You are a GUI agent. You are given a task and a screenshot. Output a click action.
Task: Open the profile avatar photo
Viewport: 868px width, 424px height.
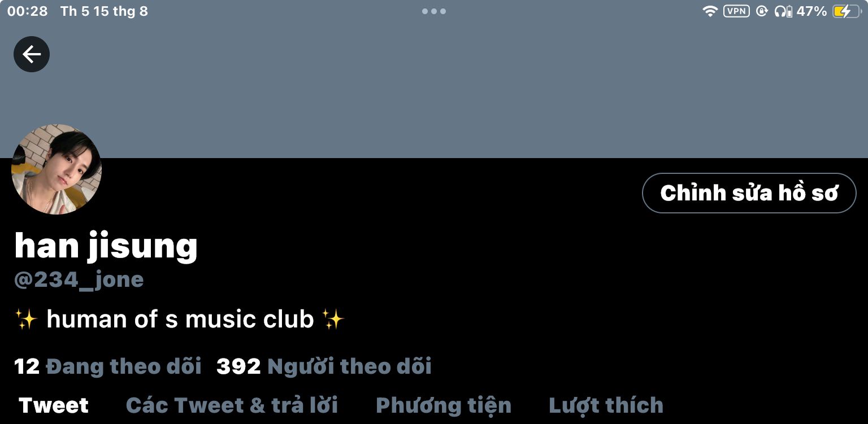57,169
